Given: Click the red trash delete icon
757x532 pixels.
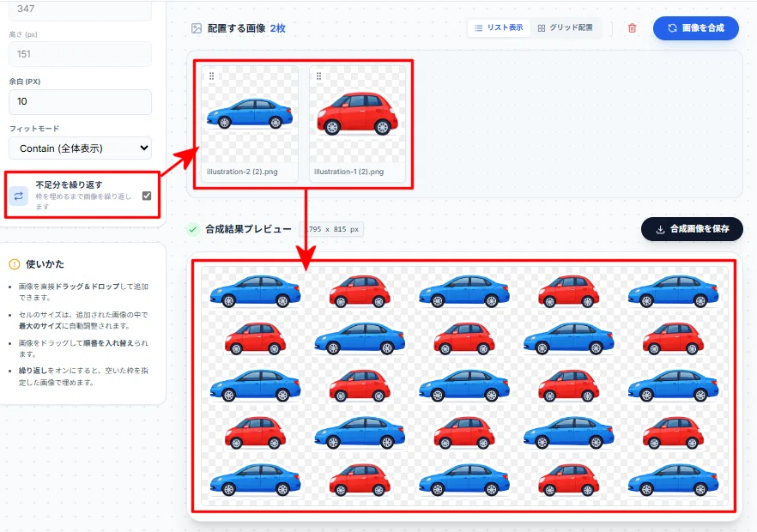Looking at the screenshot, I should (632, 28).
